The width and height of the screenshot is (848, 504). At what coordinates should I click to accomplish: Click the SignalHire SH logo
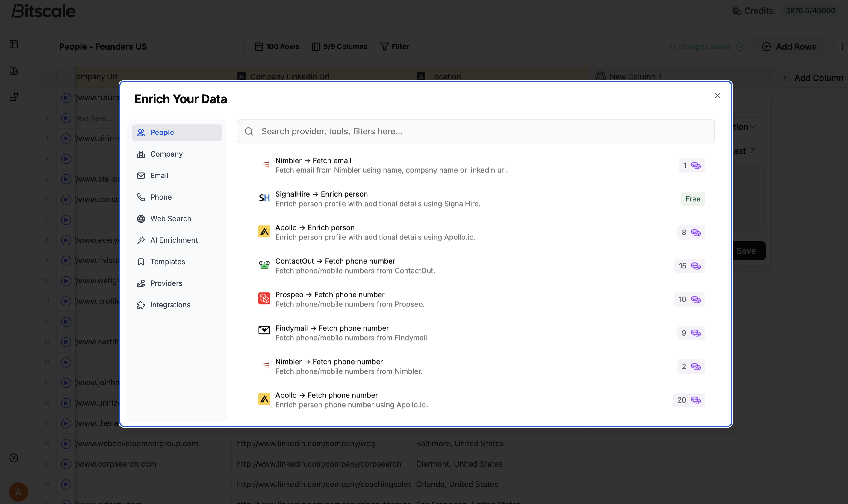pos(264,198)
